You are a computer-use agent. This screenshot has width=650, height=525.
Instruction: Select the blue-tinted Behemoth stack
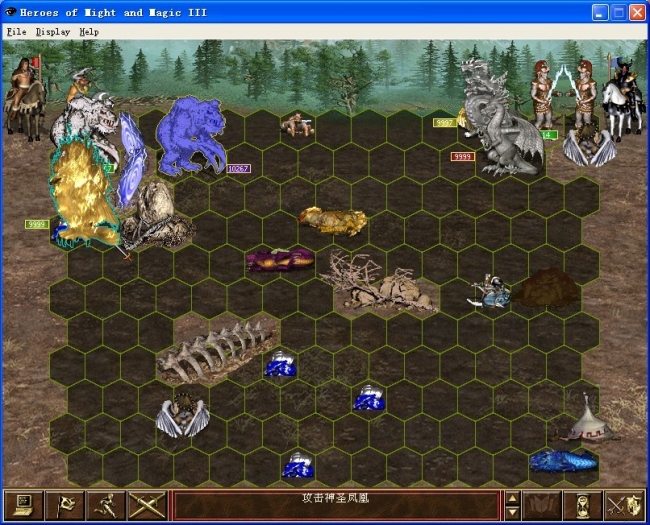tap(192, 137)
